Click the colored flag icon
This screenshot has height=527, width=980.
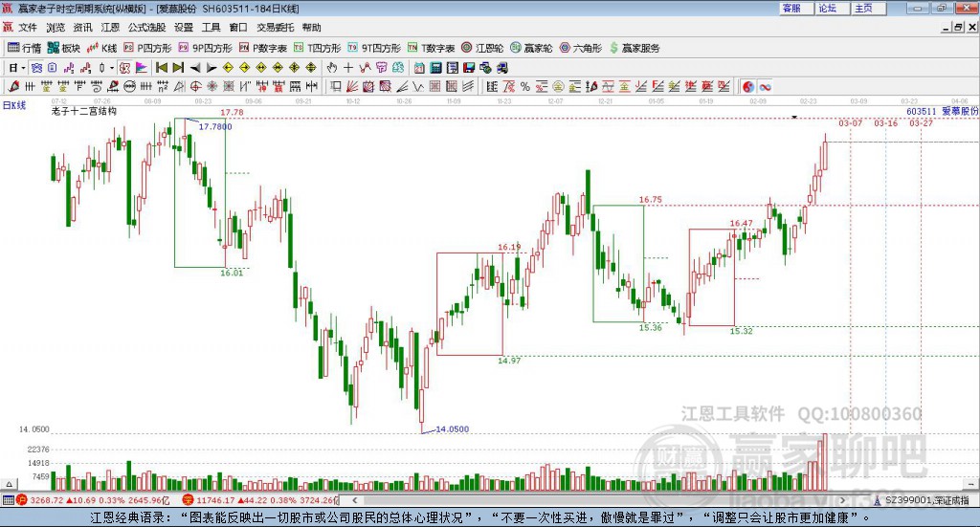[x=142, y=68]
